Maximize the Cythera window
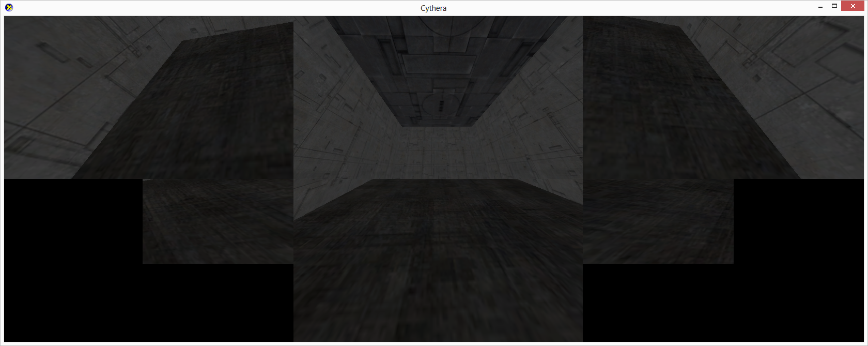This screenshot has width=868, height=346. pyautogui.click(x=834, y=6)
